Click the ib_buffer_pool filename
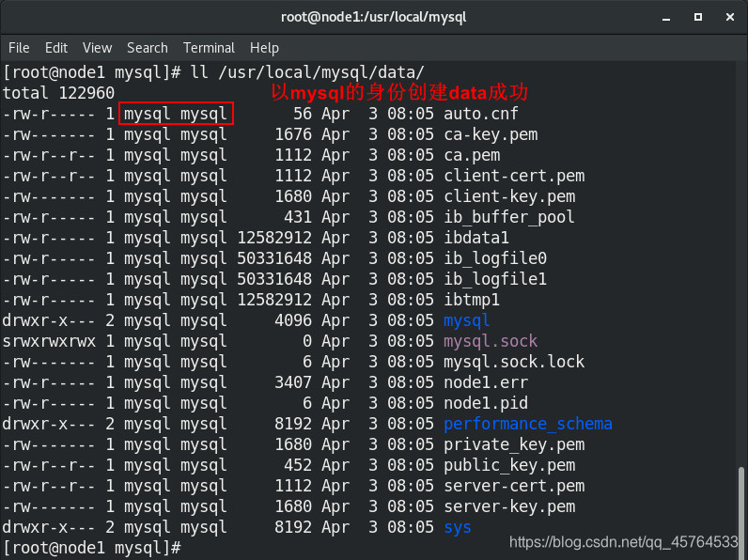Screen dimensions: 748x560 pyautogui.click(x=509, y=217)
